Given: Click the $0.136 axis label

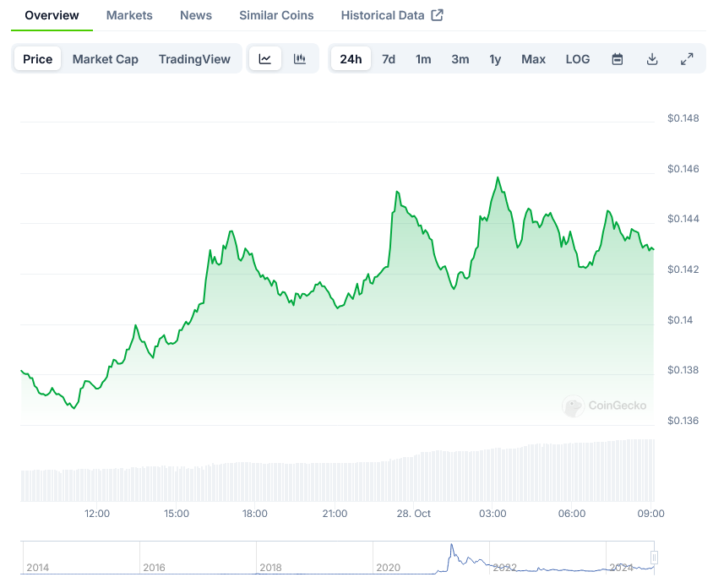Looking at the screenshot, I should pos(683,421).
